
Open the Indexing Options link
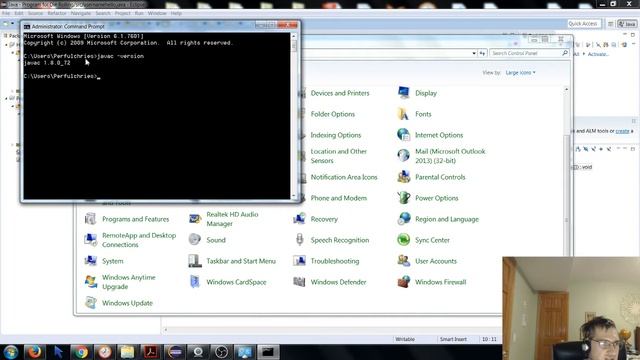(336, 135)
